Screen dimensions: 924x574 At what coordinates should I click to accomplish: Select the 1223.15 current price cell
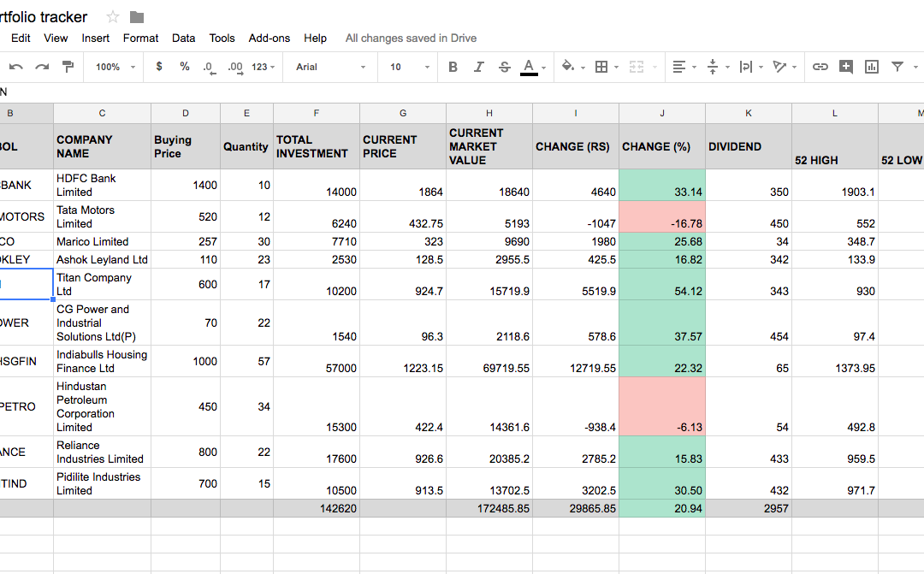(x=403, y=361)
